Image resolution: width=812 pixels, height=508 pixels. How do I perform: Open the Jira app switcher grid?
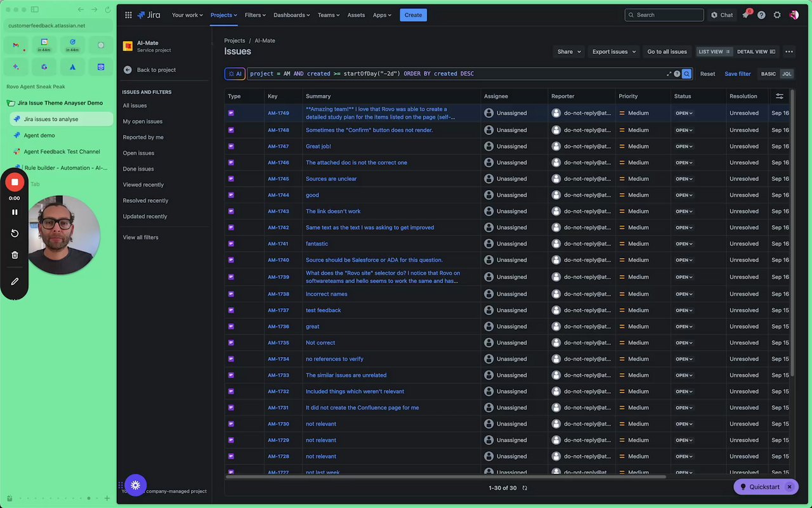tap(128, 15)
